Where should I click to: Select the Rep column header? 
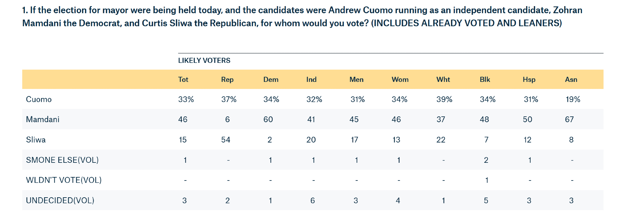227,80
